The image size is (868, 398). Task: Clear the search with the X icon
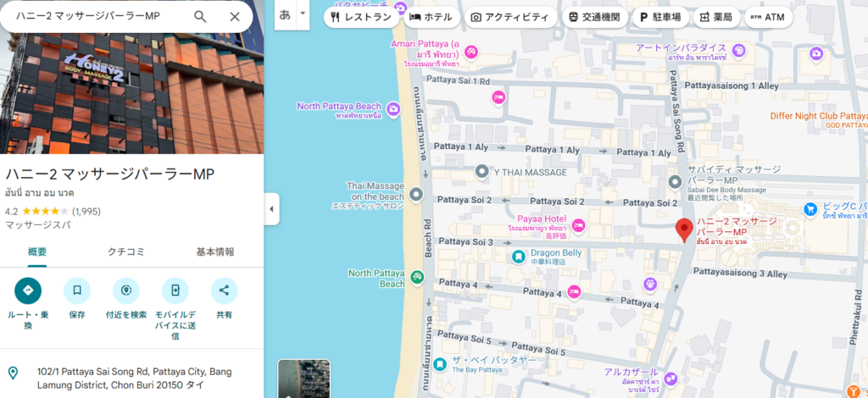click(x=235, y=16)
